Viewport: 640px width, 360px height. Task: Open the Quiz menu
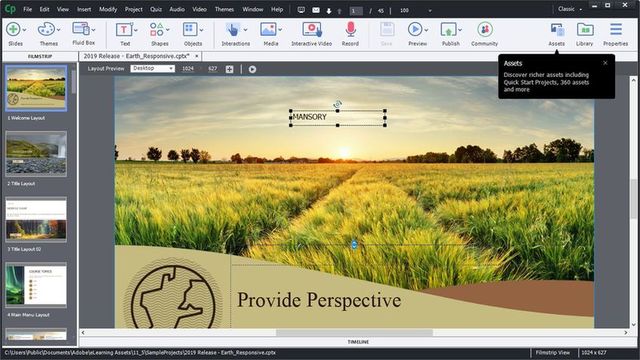coord(156,9)
